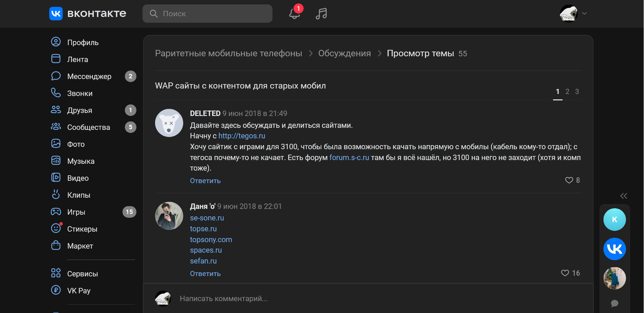The width and height of the screenshot is (644, 313).
Task: Click the Клипы sidebar icon
Action: 56,195
